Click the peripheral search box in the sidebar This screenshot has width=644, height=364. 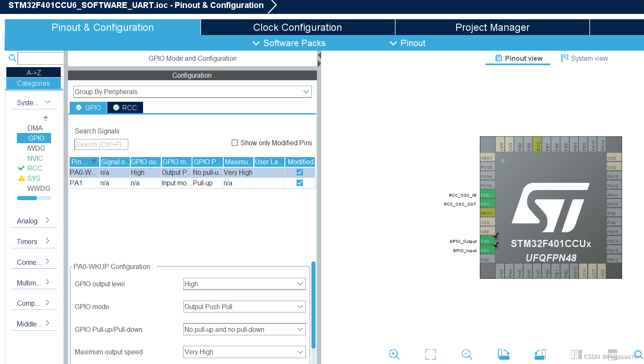point(41,58)
